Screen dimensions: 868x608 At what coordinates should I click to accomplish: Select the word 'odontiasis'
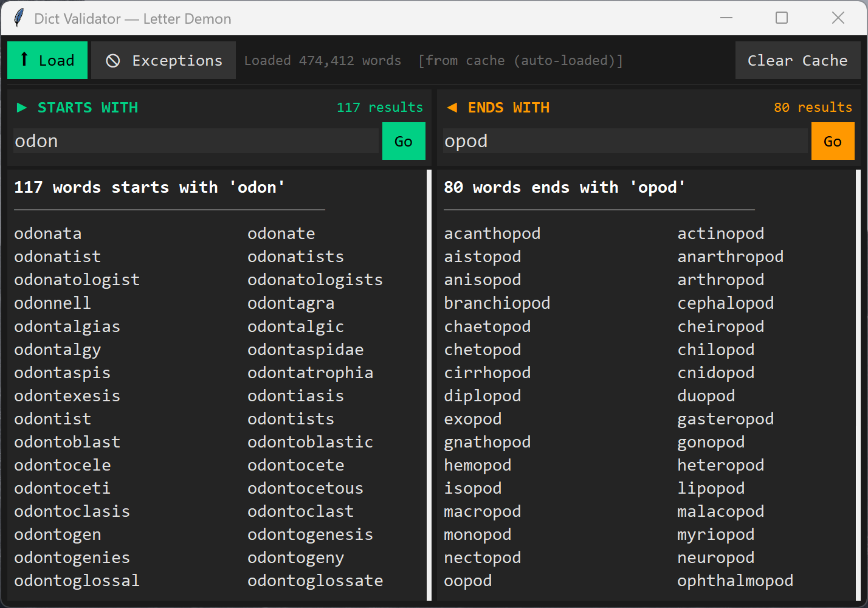[296, 395]
